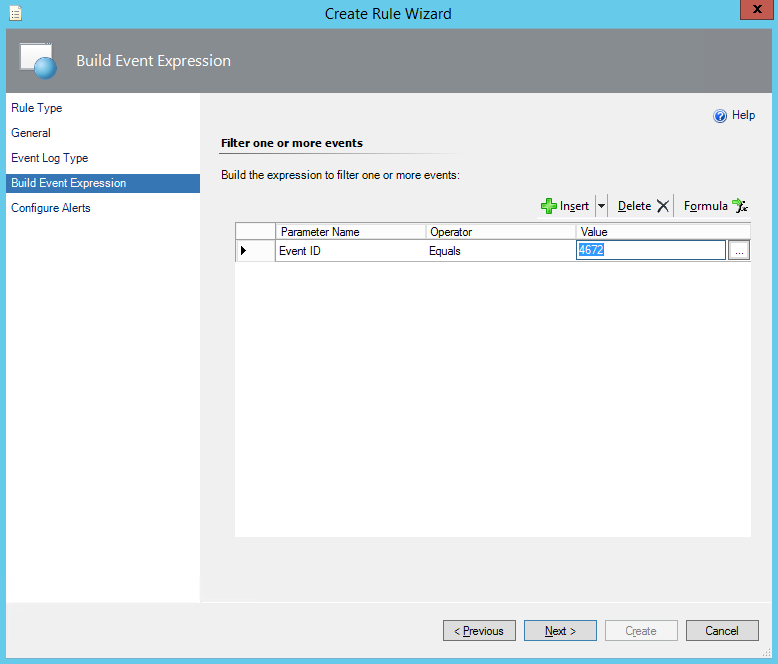Click the Build Event Expression header icon

tap(39, 61)
